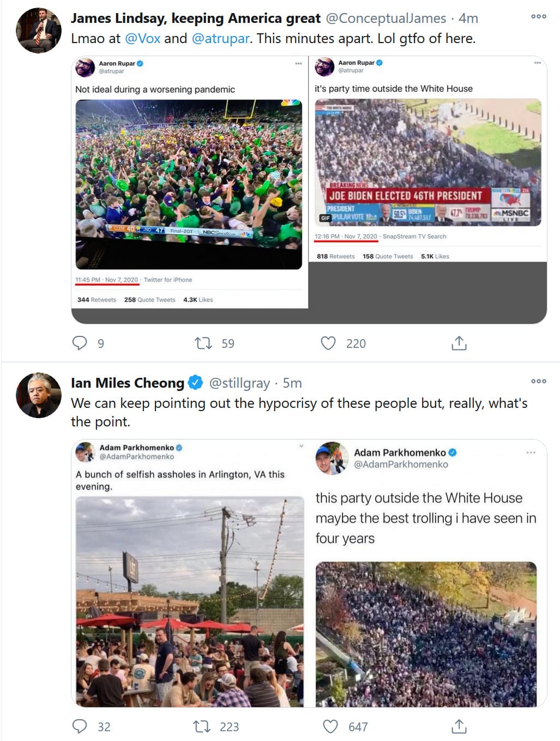Retweet Ian Miles Cheong's tweet

pyautogui.click(x=202, y=726)
